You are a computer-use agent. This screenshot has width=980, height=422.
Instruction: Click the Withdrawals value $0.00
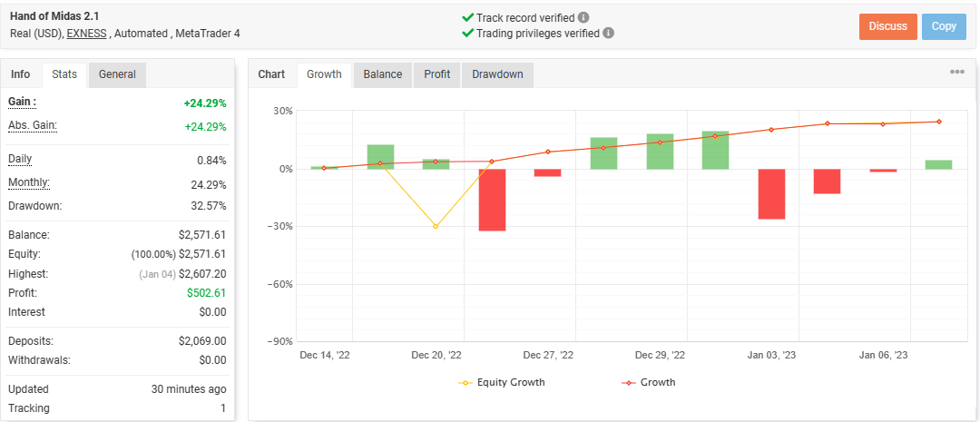tap(211, 360)
